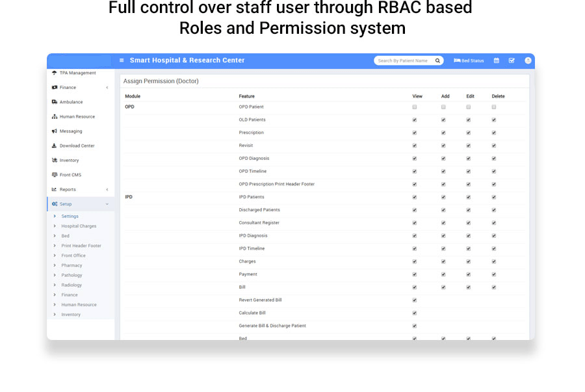Uncheck View for Revert Generated Bill
This screenshot has width=585, height=392.
coord(415,300)
